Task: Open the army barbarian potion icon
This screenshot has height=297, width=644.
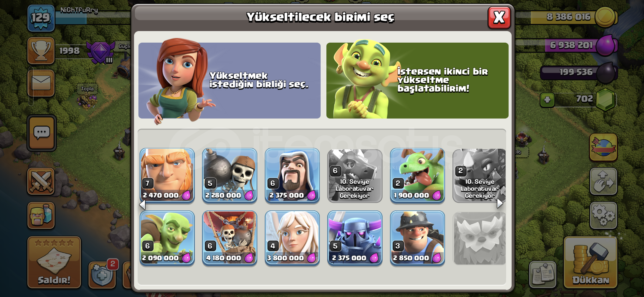Action: [41, 216]
